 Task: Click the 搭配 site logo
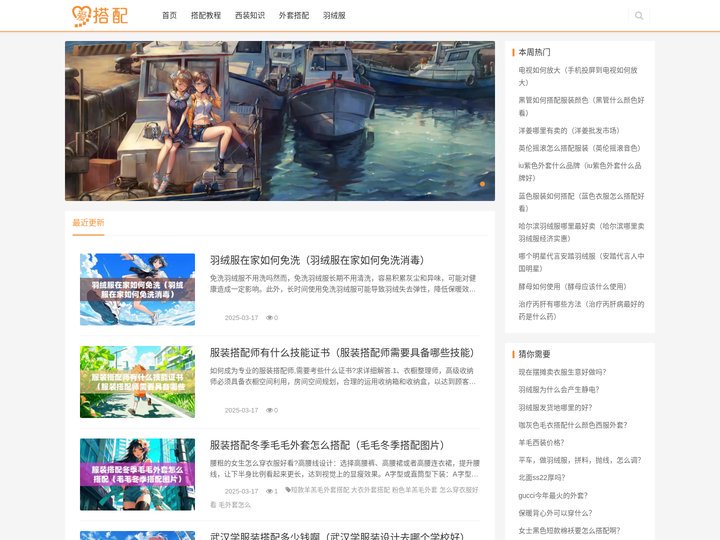click(x=100, y=16)
